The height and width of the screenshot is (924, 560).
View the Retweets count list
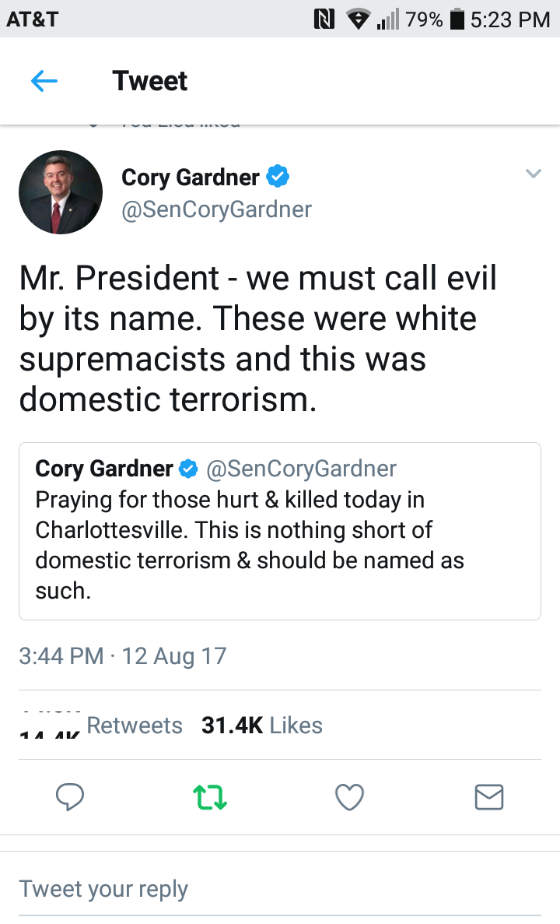click(x=134, y=725)
